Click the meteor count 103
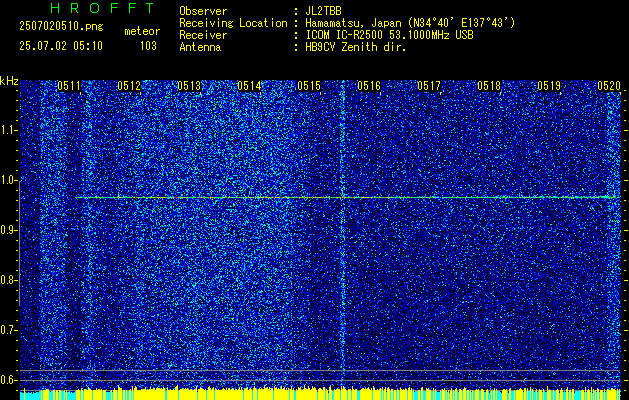Viewport: 629px width, 400px height. pyautogui.click(x=148, y=46)
